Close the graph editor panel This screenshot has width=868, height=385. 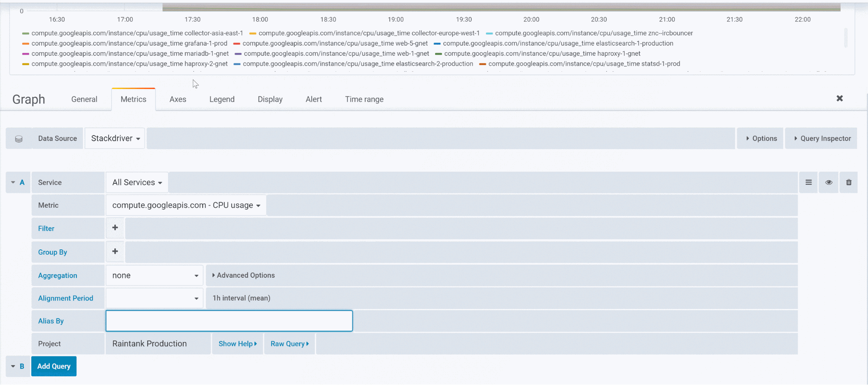[840, 99]
